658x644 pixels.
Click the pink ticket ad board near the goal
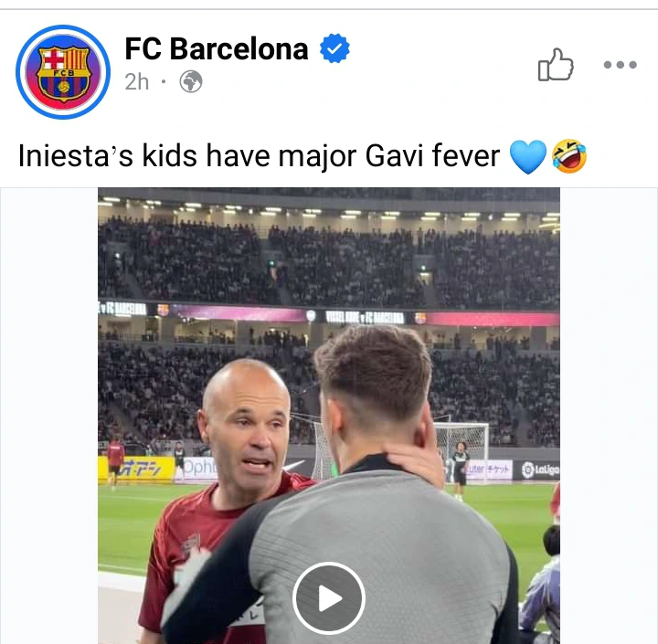491,470
